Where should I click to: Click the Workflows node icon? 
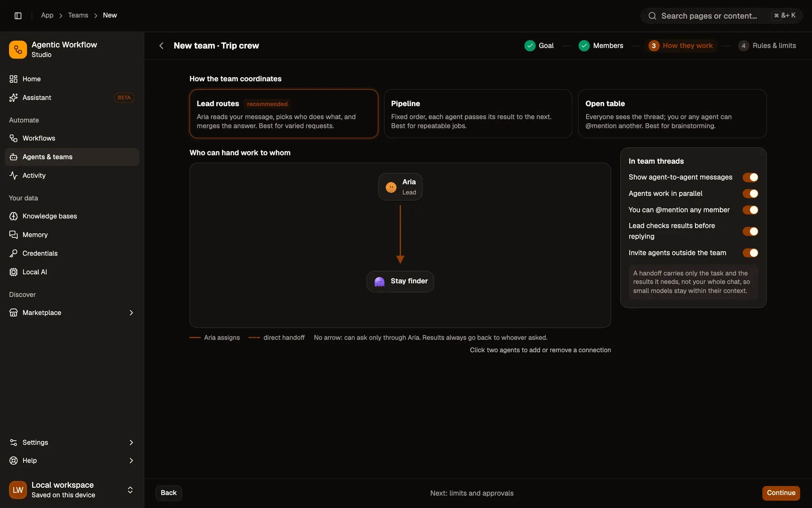(13, 138)
